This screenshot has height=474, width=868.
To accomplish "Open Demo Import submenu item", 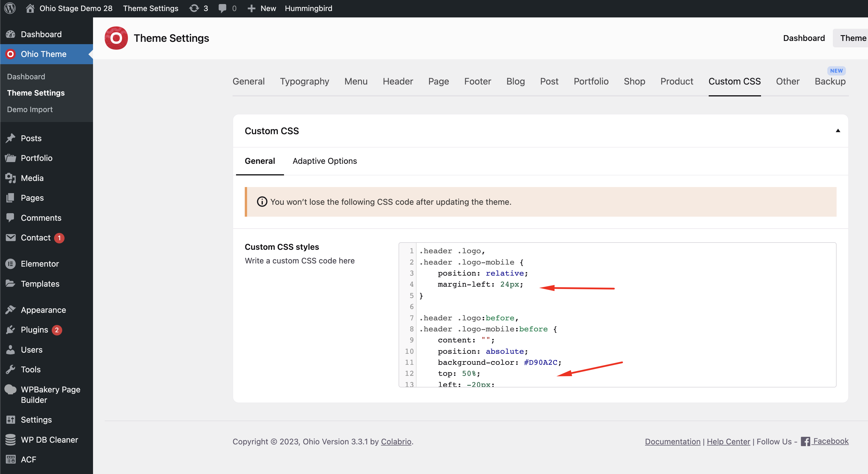I will (x=30, y=109).
